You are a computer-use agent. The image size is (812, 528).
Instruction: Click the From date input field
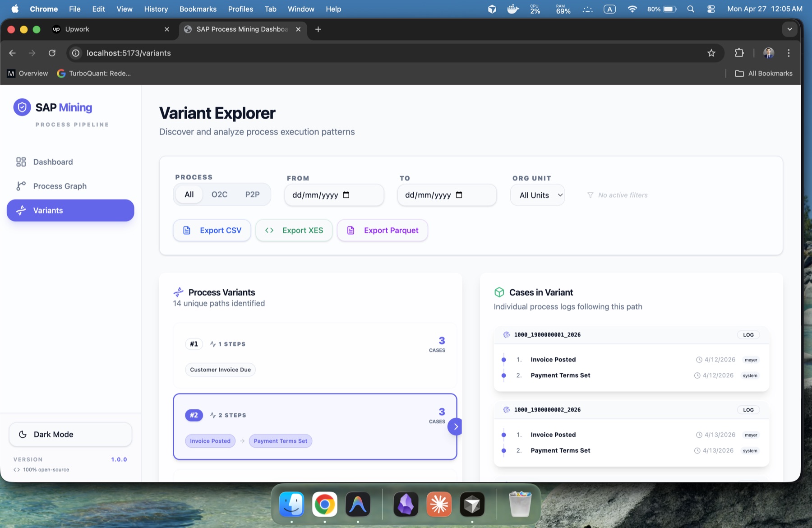(x=334, y=195)
